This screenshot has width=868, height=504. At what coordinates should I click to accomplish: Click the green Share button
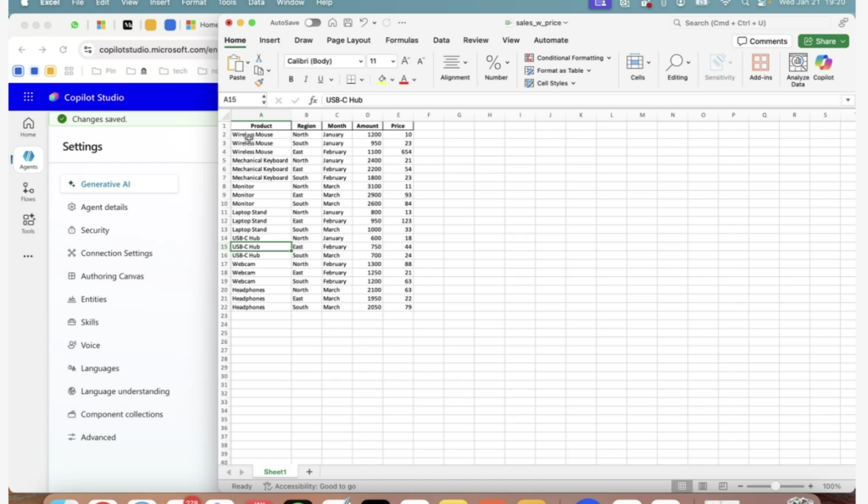pos(822,41)
